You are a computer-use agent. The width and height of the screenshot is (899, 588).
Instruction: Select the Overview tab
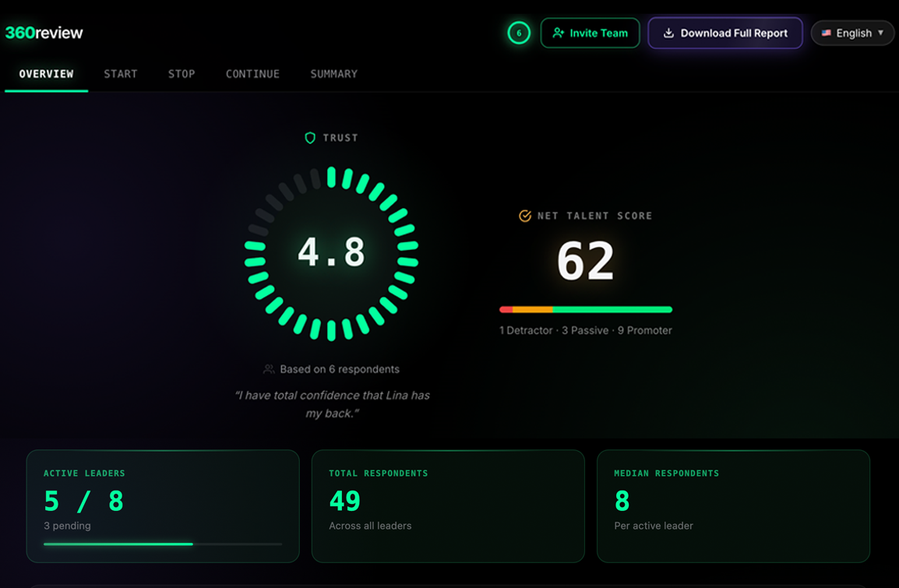coord(47,74)
